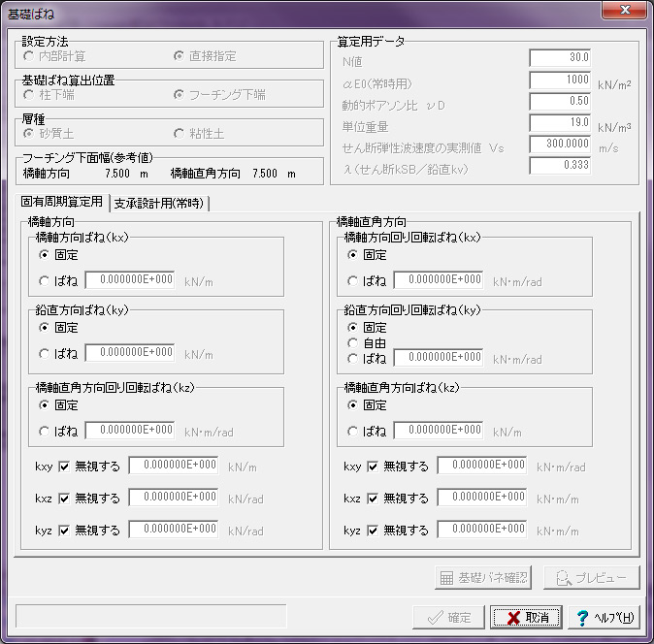Viewport: 654px width, 644px height.
Task: Click kxy value field in 橋軸方向 group
Action: (174, 466)
